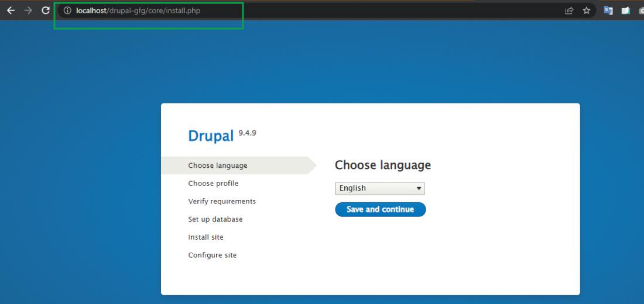Image resolution: width=644 pixels, height=304 pixels.
Task: Click the Configure site step
Action: (x=213, y=255)
